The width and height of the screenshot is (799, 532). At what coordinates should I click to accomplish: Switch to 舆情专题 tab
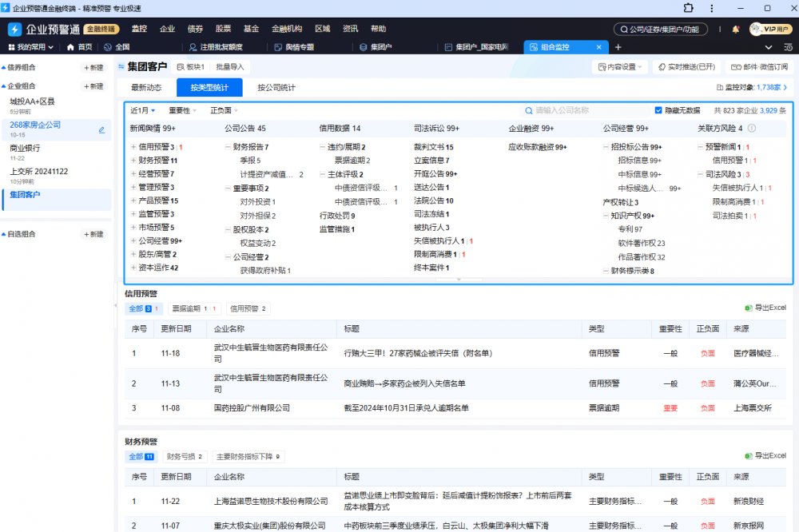(295, 47)
